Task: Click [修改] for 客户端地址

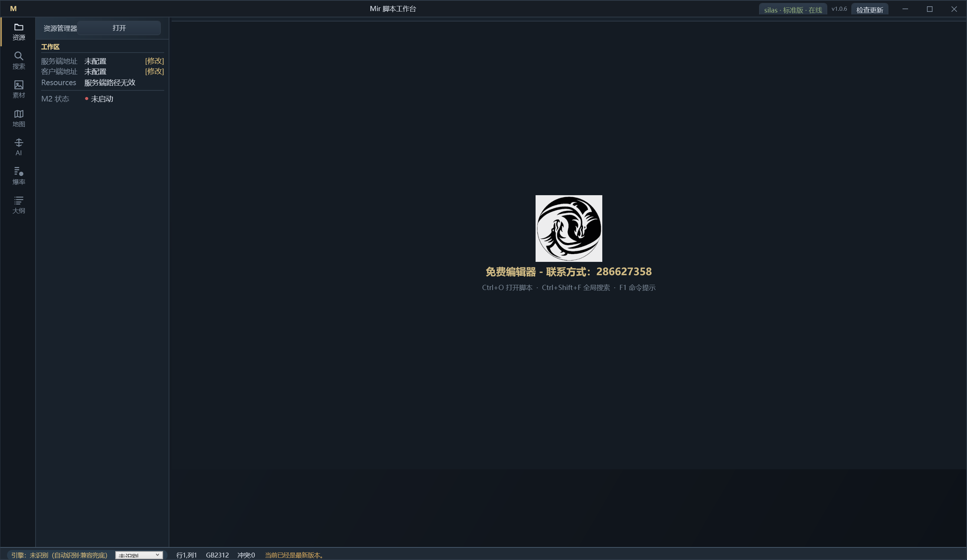Action: (x=154, y=71)
